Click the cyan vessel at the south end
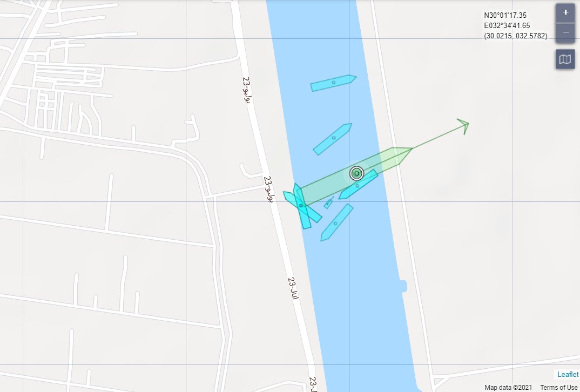580x392 pixels. (x=336, y=222)
